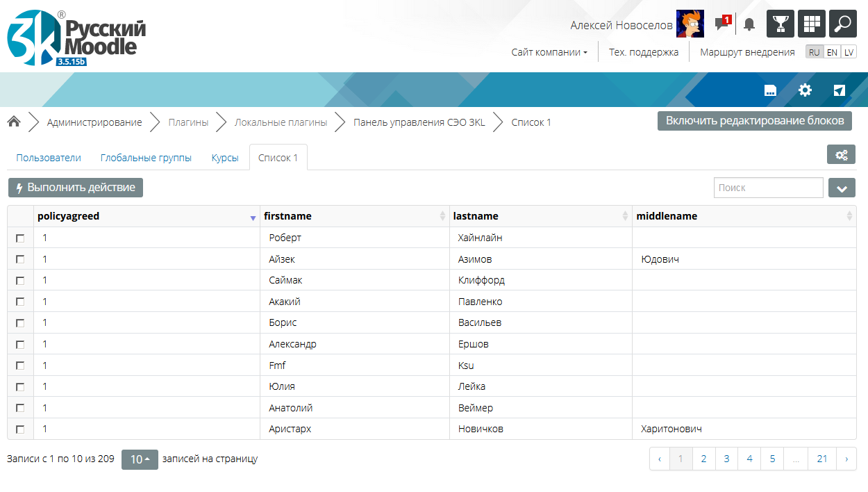Click the home icon in breadcrumbs

14,122
